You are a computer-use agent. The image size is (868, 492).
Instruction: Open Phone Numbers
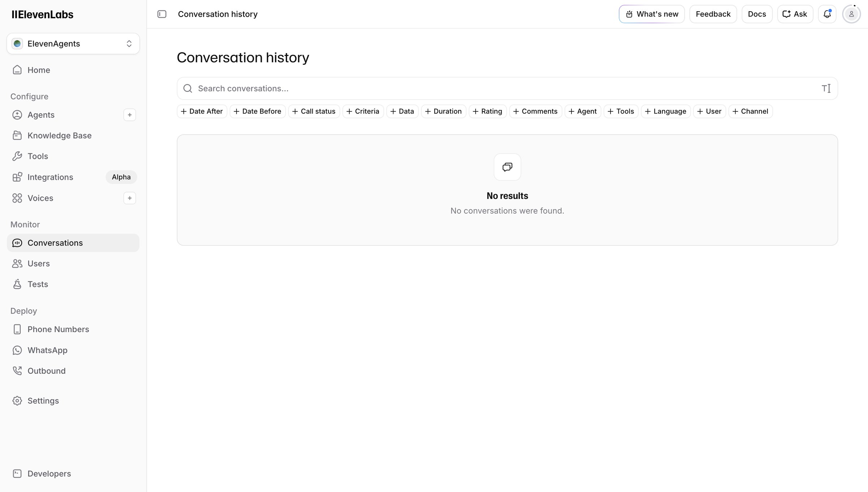coord(73,330)
